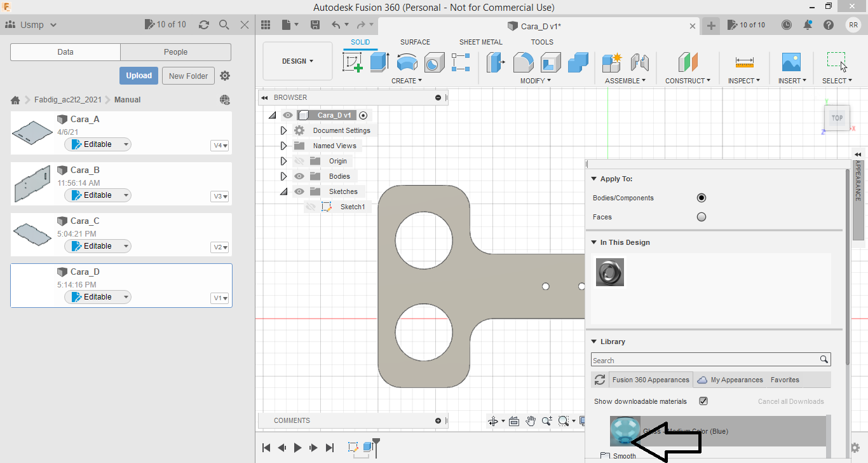868x463 pixels.
Task: Select the New Component tool
Action: [613, 62]
